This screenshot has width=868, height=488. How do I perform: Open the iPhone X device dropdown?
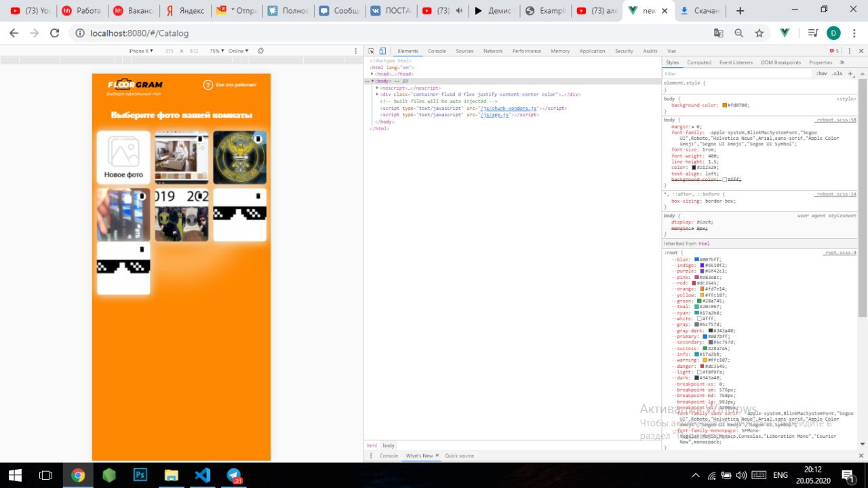pos(141,51)
